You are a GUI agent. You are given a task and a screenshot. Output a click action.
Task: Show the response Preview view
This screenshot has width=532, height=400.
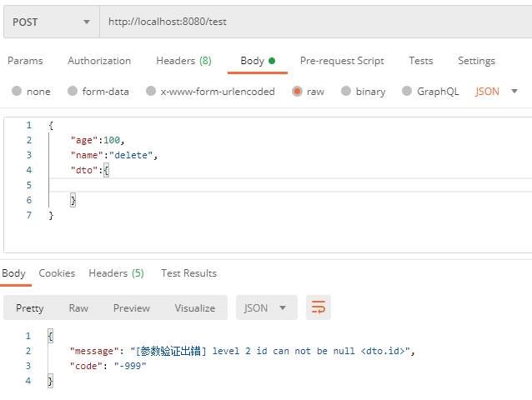click(132, 307)
